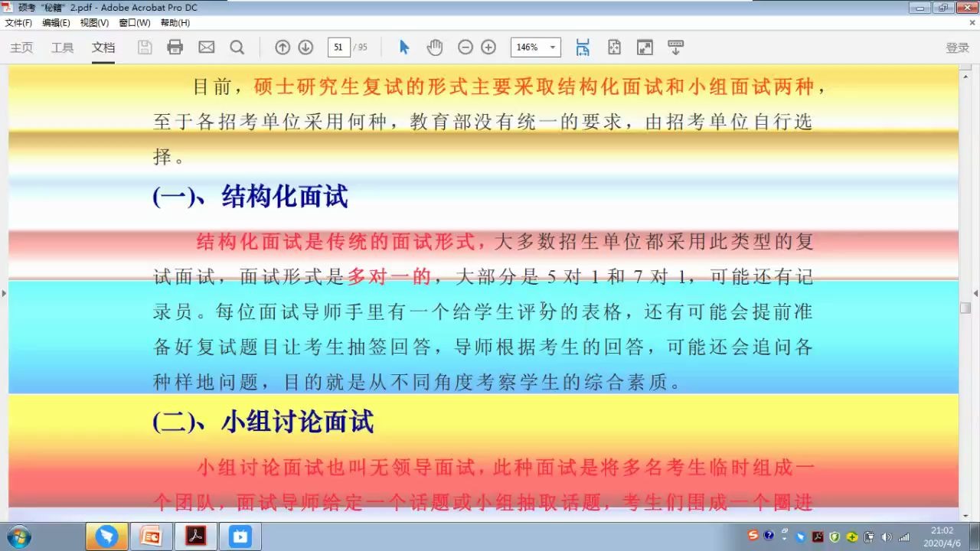Switch to the 工具 tab
Image resolution: width=980 pixels, height=551 pixels.
pyautogui.click(x=62, y=47)
